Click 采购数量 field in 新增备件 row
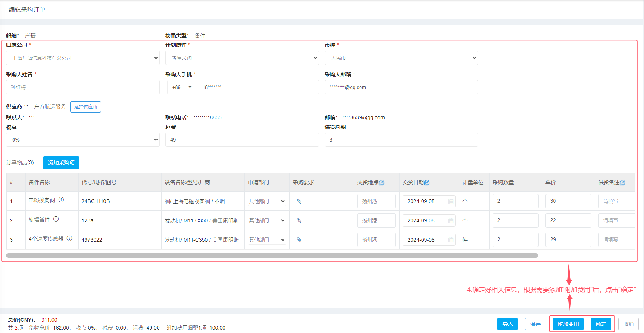Screen dimensions: 644x333 click(516, 220)
